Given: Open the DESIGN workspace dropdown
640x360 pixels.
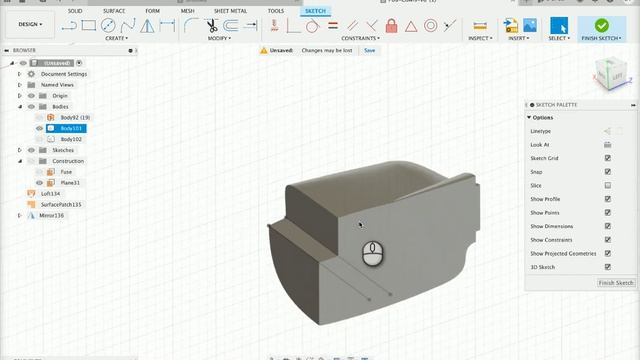Looking at the screenshot, I should [30, 24].
